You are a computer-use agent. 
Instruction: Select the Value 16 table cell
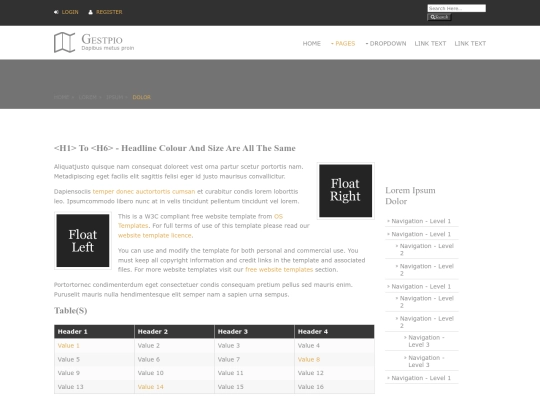point(334,387)
